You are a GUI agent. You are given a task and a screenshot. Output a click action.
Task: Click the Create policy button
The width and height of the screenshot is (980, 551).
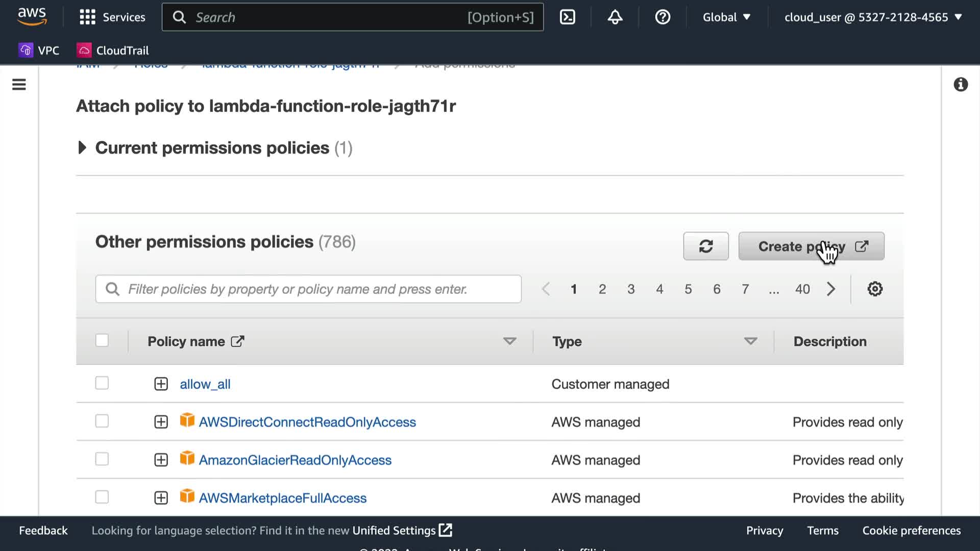pyautogui.click(x=811, y=246)
